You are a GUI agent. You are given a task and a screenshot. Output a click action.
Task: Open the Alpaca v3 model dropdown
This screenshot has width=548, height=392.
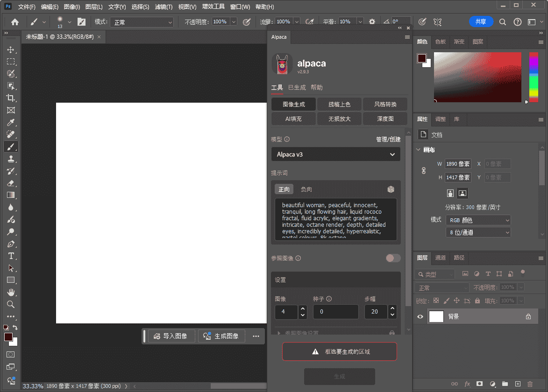pos(335,154)
